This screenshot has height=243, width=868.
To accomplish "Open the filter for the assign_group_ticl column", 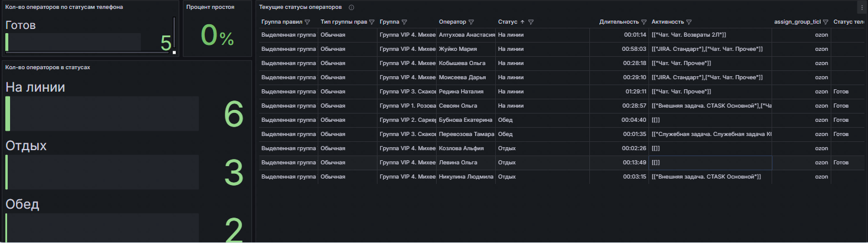I will (825, 22).
